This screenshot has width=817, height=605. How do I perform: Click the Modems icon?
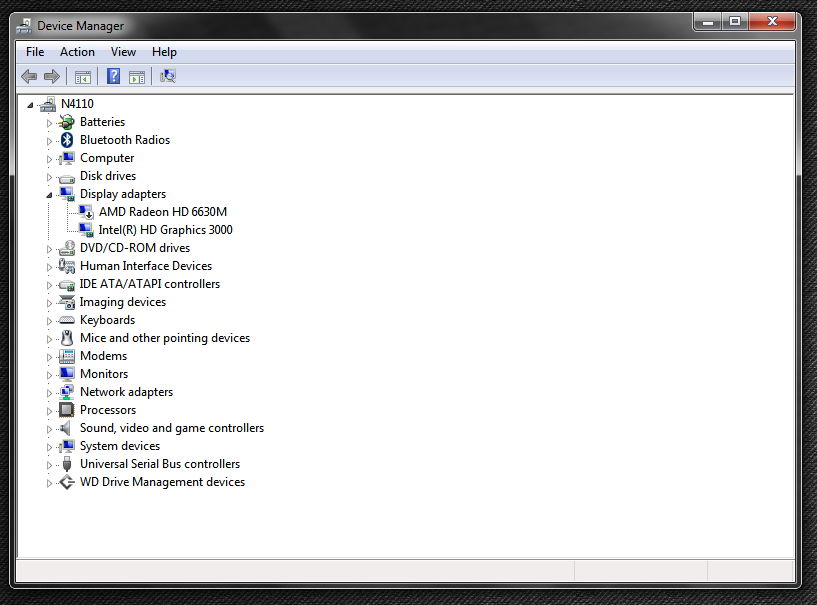[67, 356]
